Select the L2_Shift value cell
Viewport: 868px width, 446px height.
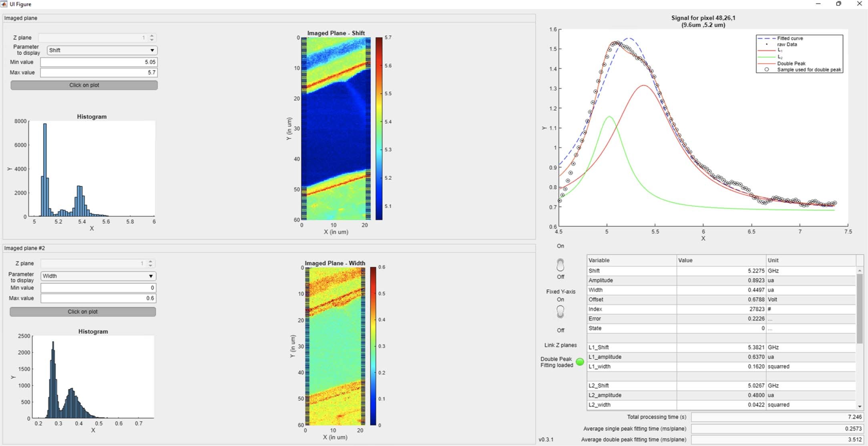point(721,385)
